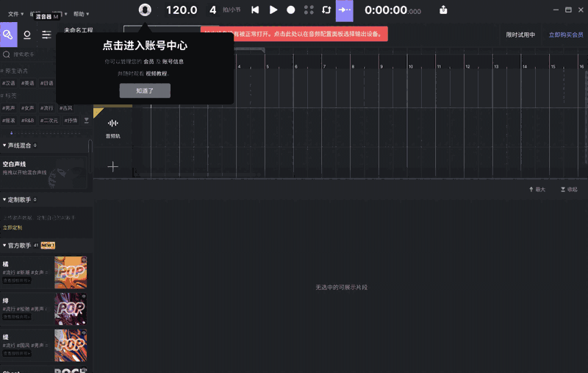The image size is (588, 373).
Task: Click 立即购买会员 link
Action: (566, 35)
